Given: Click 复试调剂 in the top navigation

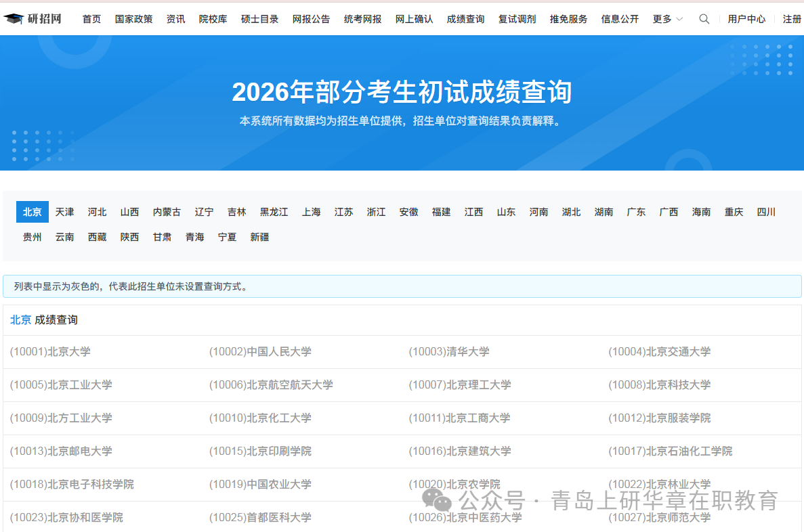Looking at the screenshot, I should tap(517, 19).
